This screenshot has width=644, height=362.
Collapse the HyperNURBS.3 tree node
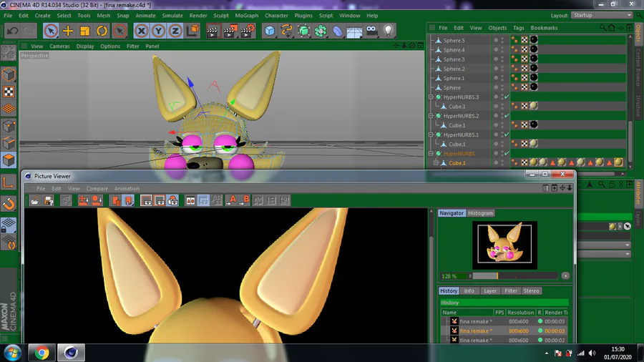tap(431, 97)
